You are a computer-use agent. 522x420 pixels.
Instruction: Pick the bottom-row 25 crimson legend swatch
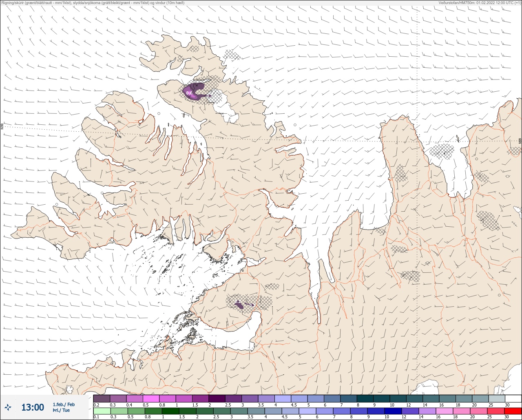pyautogui.click(x=495, y=411)
